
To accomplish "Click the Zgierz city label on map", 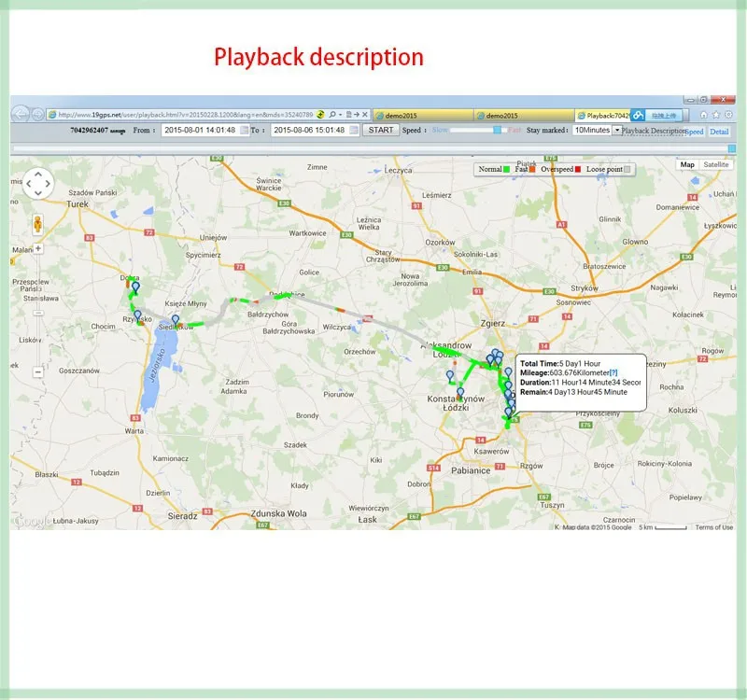I will (x=493, y=323).
